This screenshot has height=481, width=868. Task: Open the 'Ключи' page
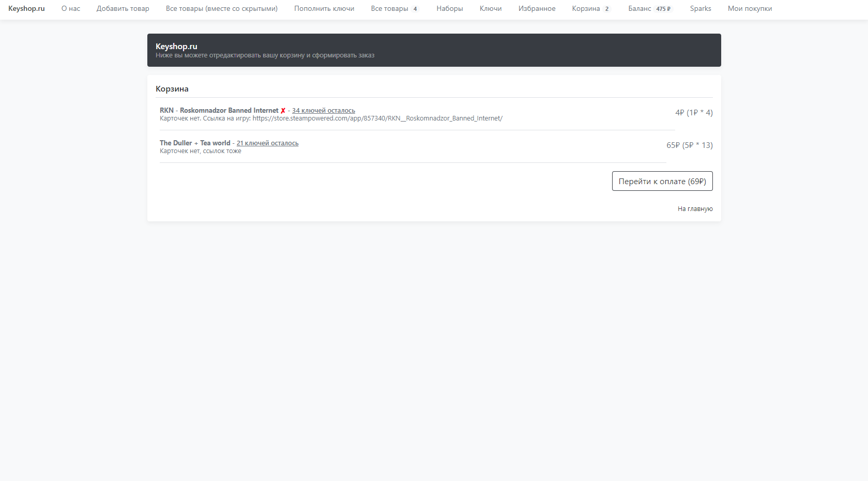tap(490, 9)
